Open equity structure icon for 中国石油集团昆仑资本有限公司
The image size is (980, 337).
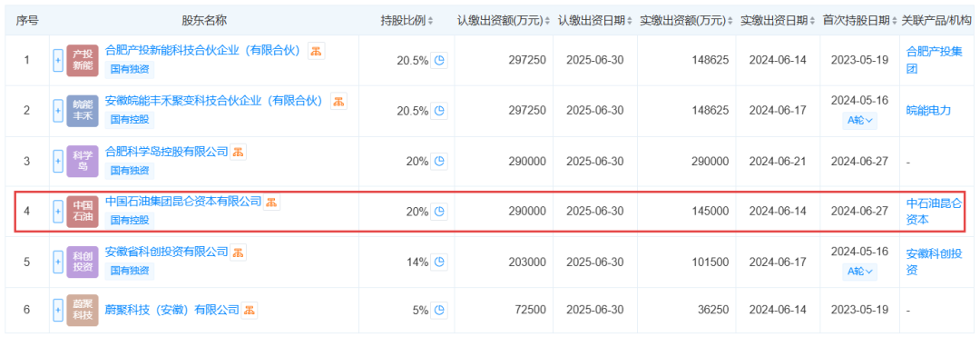pos(272,202)
